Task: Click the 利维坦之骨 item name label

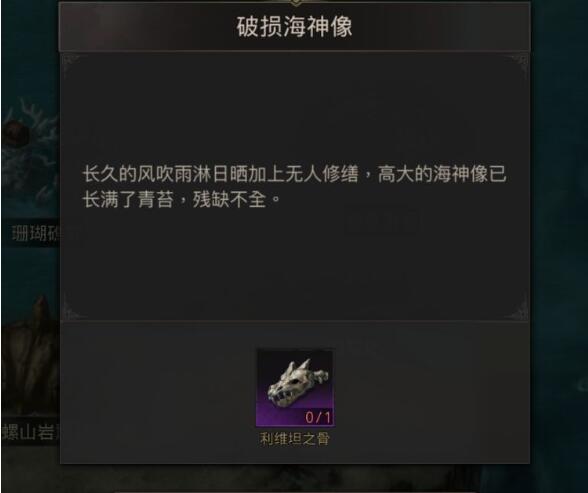Action: coord(294,439)
